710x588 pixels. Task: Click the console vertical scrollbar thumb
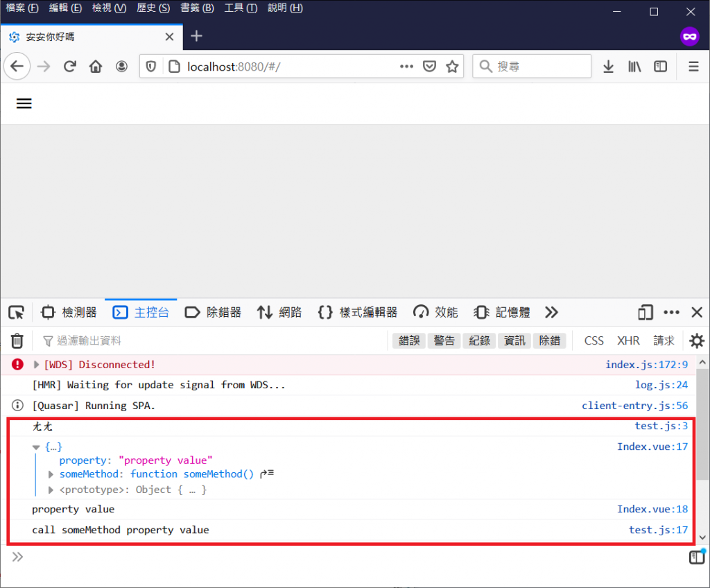pos(703,424)
